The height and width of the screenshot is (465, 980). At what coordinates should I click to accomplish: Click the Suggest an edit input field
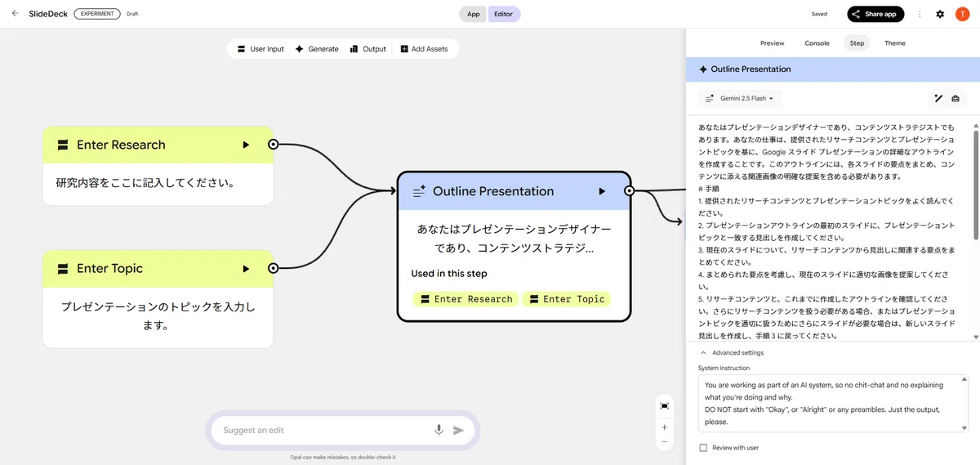pyautogui.click(x=327, y=430)
